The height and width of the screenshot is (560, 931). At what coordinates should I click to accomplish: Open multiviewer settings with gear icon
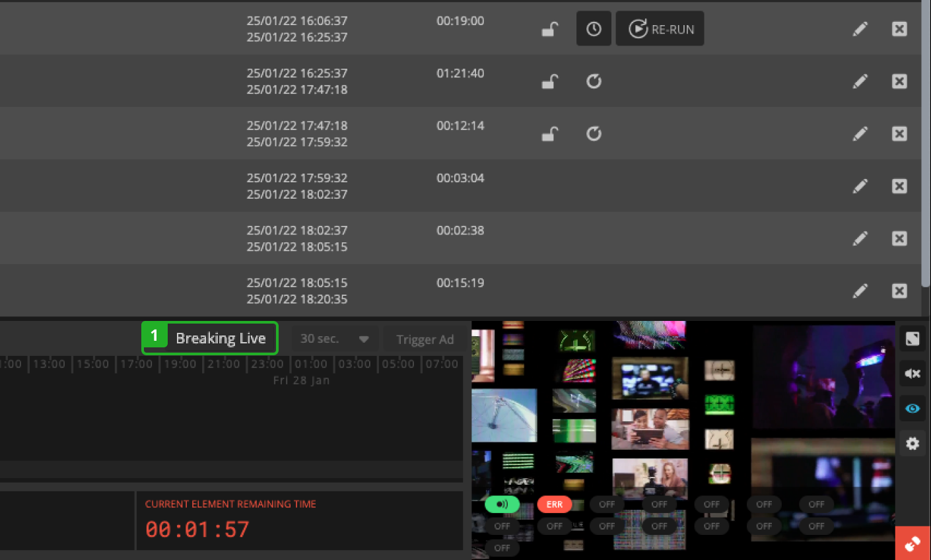click(912, 443)
